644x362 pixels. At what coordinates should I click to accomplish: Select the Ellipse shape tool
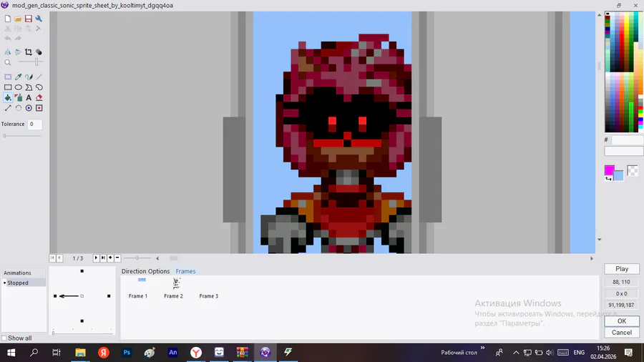point(18,87)
